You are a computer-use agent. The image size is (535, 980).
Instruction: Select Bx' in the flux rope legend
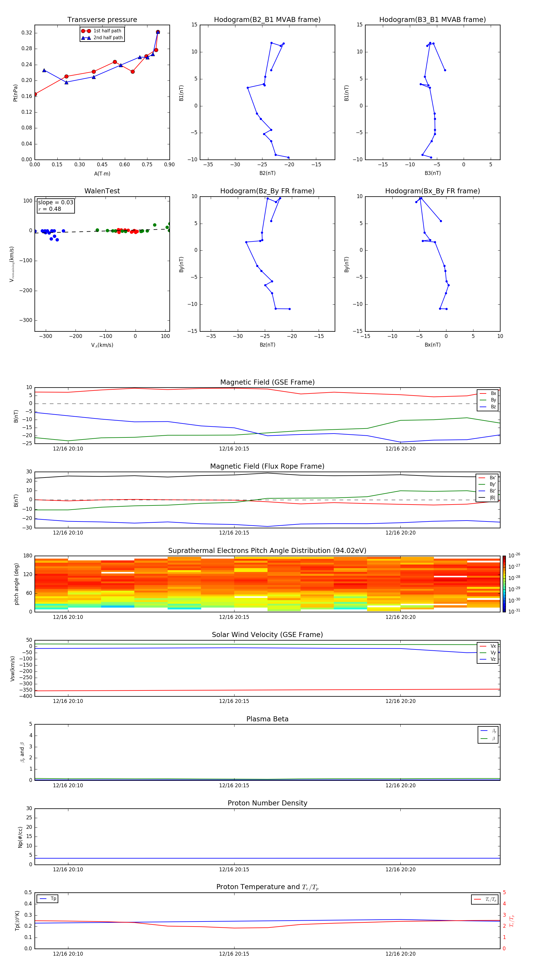click(x=487, y=478)
